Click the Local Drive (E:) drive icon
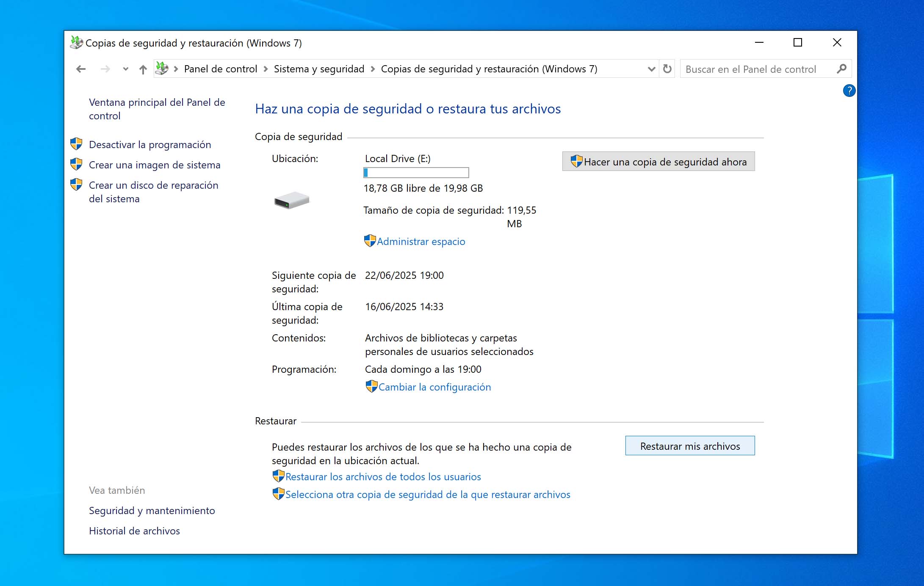 click(x=292, y=200)
